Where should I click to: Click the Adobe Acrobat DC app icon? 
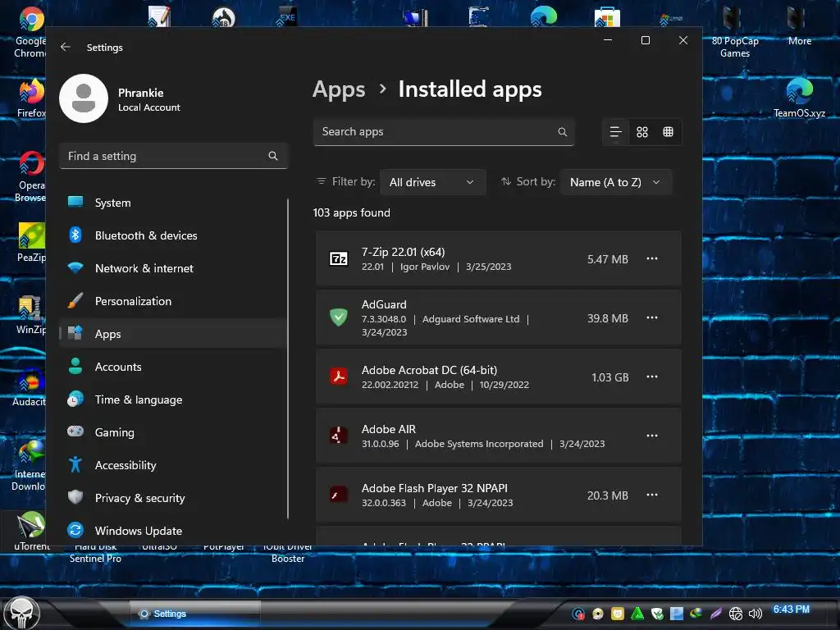tap(339, 377)
